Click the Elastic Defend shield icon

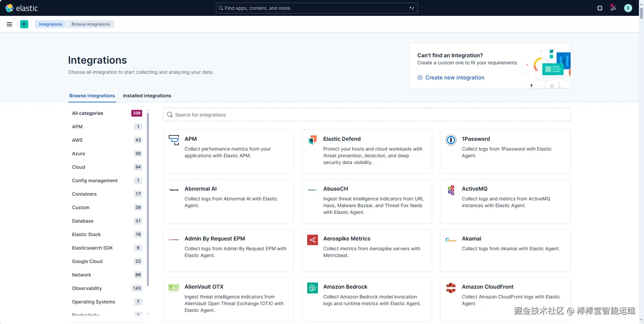(313, 140)
